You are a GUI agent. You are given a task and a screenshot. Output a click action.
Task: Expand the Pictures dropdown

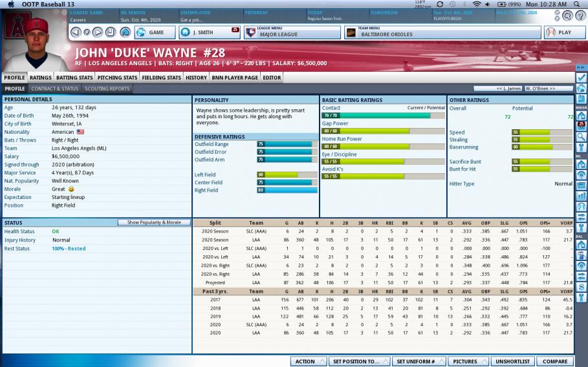tap(468, 361)
